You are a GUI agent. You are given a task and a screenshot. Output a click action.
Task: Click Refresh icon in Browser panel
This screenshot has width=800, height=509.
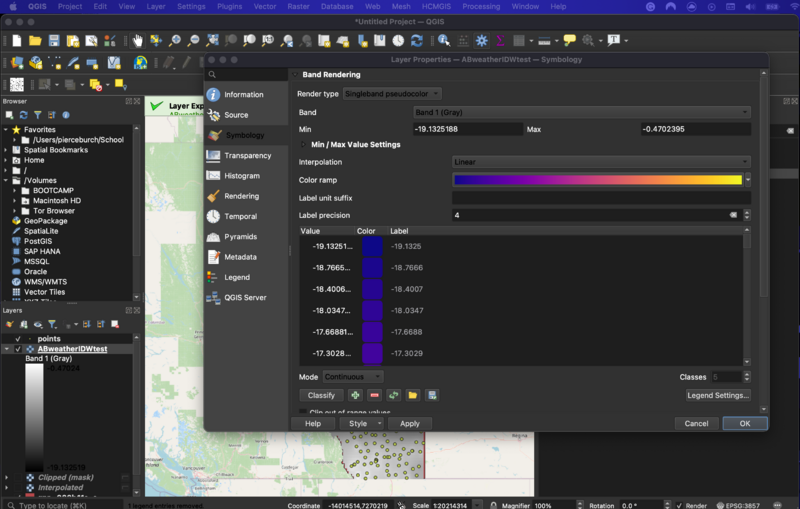[x=23, y=115]
